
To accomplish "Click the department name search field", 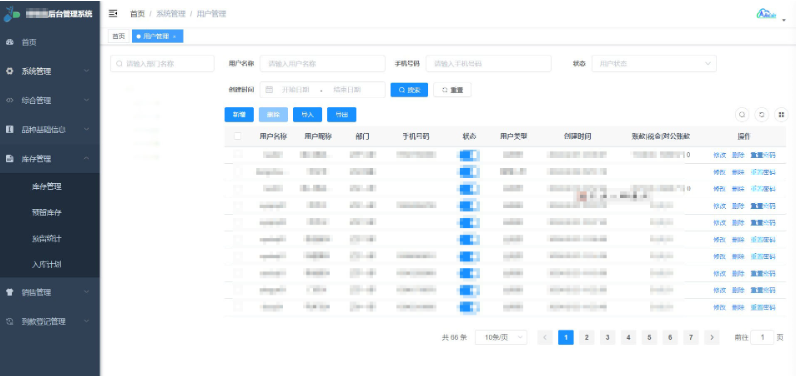I will click(162, 64).
